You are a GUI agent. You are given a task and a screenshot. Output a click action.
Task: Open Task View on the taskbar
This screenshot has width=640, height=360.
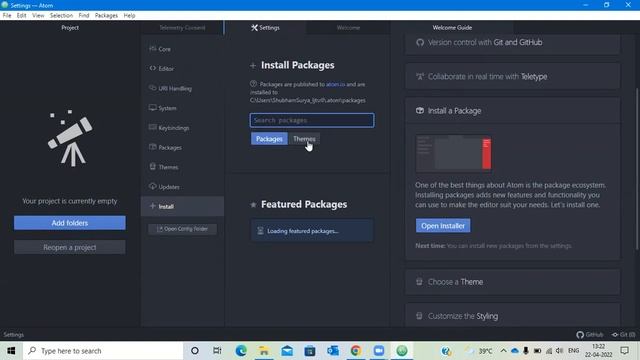217,351
